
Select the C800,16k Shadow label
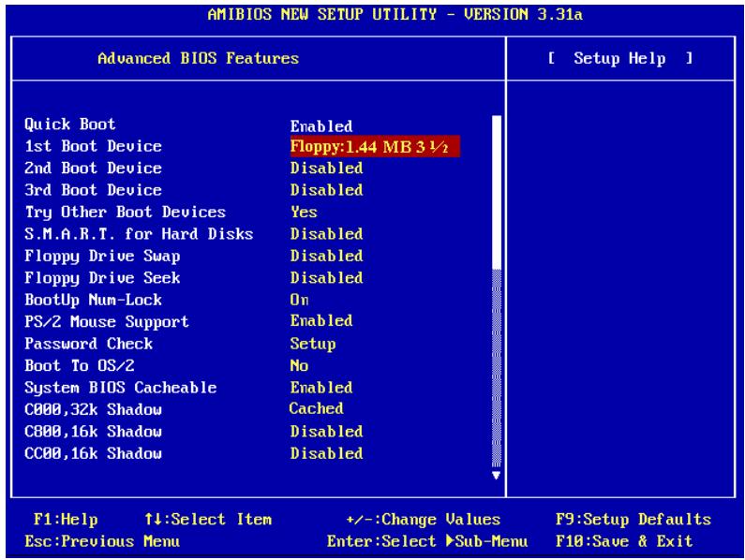[x=93, y=432]
